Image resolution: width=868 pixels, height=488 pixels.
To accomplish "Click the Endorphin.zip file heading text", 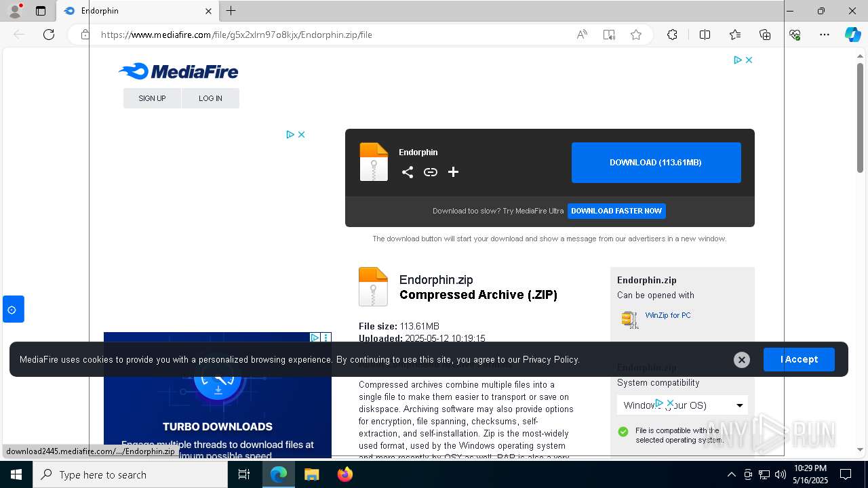I will (x=436, y=280).
